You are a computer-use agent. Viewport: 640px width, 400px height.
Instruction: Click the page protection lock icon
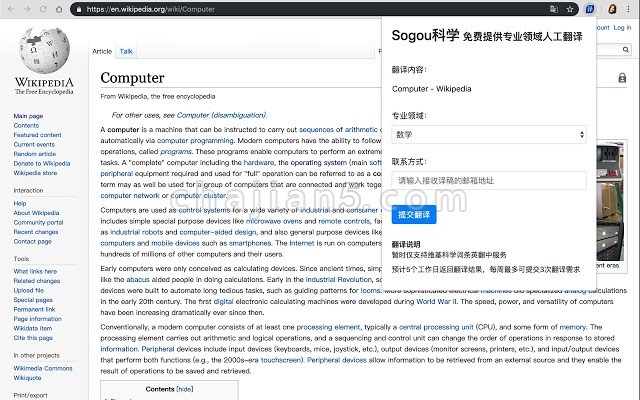click(x=622, y=78)
